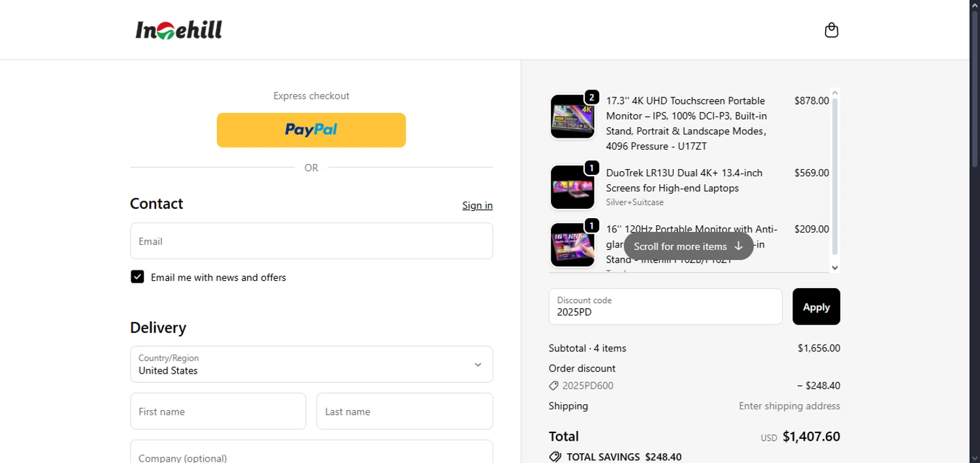Screen dimensions: 980x463
Task: Click the $1,407.60 total amount
Action: tap(811, 436)
